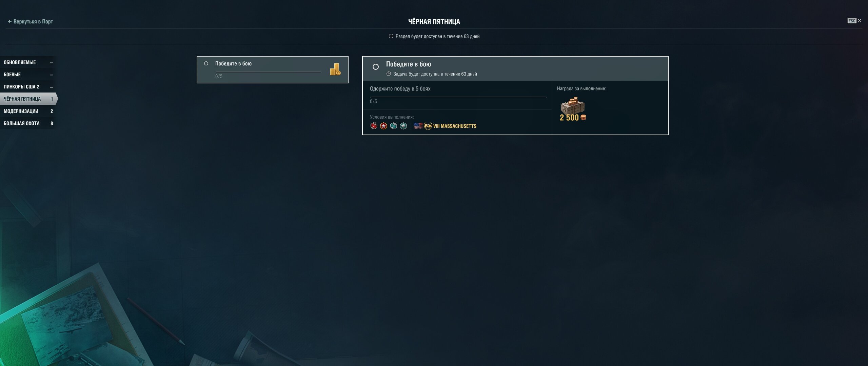Open the БОЛЬШАЯ ОХОТА tab
This screenshot has height=366, width=868.
point(27,123)
